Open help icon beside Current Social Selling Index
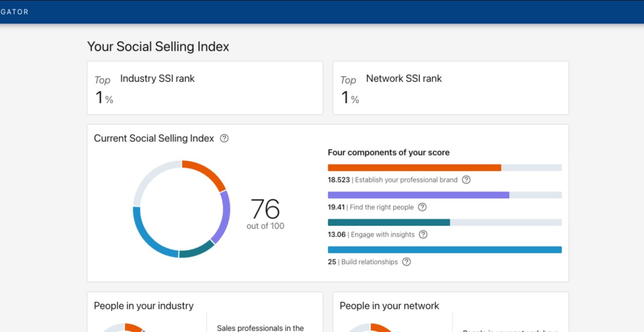Viewport: 644px width, 332px height. point(224,138)
